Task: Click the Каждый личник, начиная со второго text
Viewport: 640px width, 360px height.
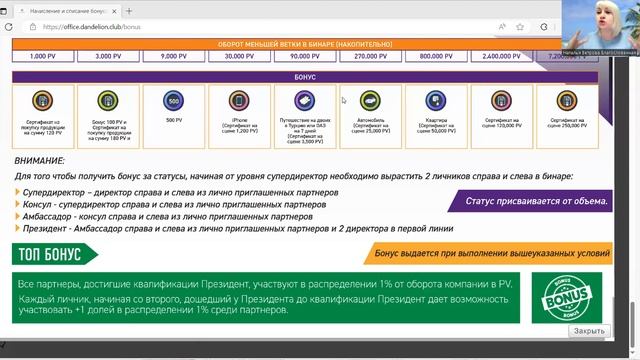Action: coord(263,304)
